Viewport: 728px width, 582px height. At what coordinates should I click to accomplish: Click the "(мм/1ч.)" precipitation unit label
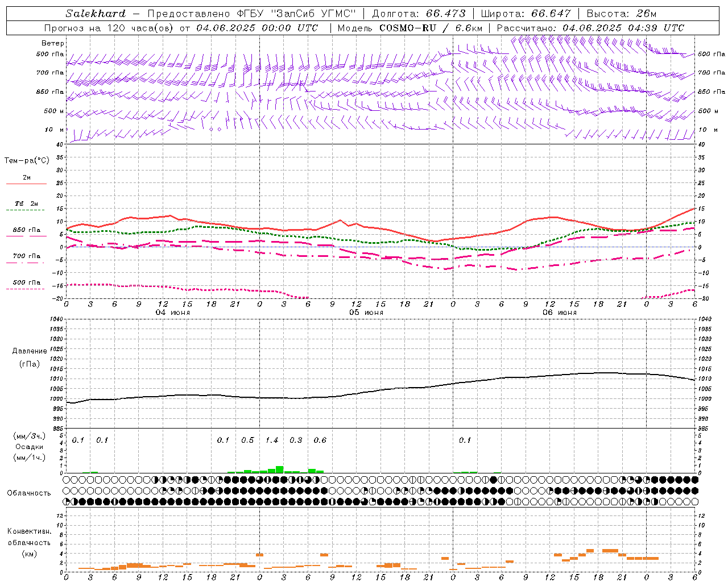click(x=30, y=458)
